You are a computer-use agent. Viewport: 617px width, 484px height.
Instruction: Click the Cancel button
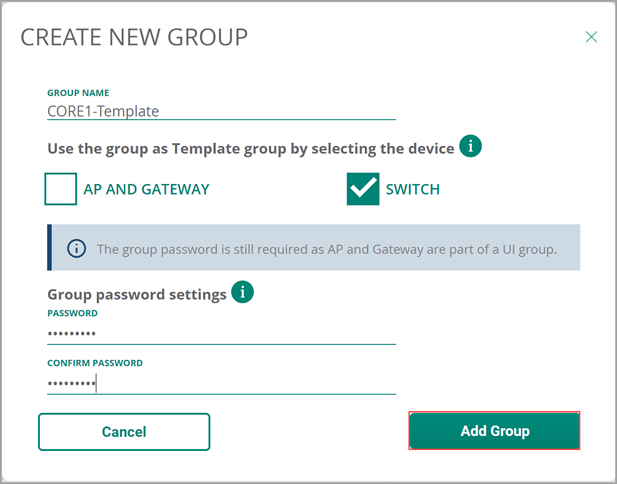click(124, 432)
